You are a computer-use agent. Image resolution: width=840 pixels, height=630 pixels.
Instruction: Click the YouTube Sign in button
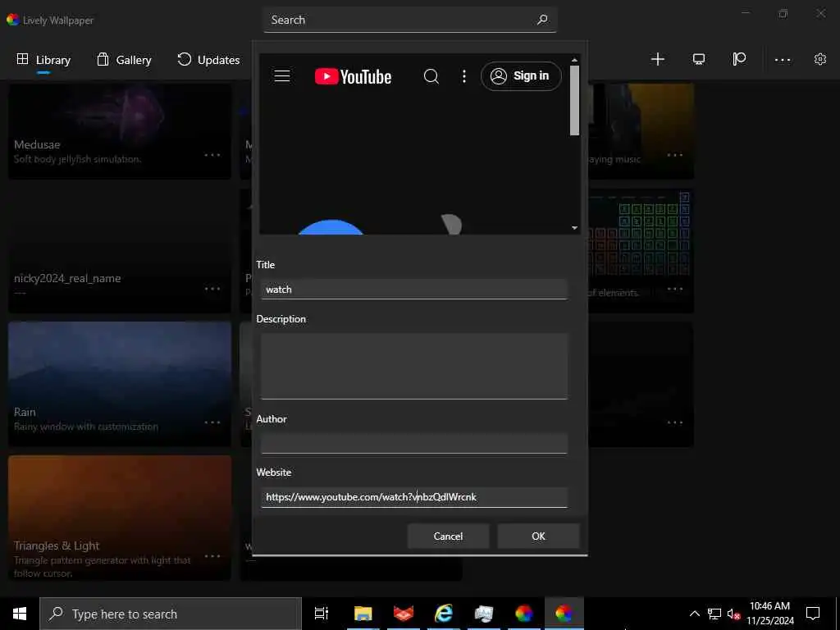[521, 76]
